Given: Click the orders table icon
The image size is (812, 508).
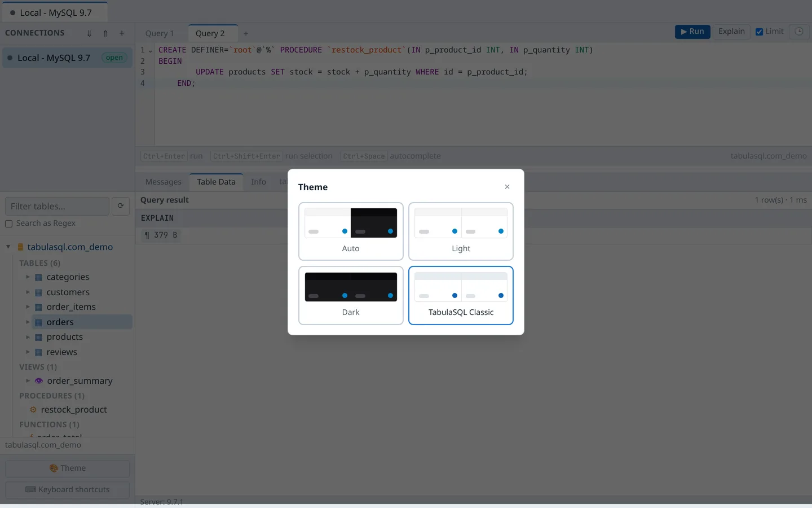Looking at the screenshot, I should pyautogui.click(x=38, y=322).
